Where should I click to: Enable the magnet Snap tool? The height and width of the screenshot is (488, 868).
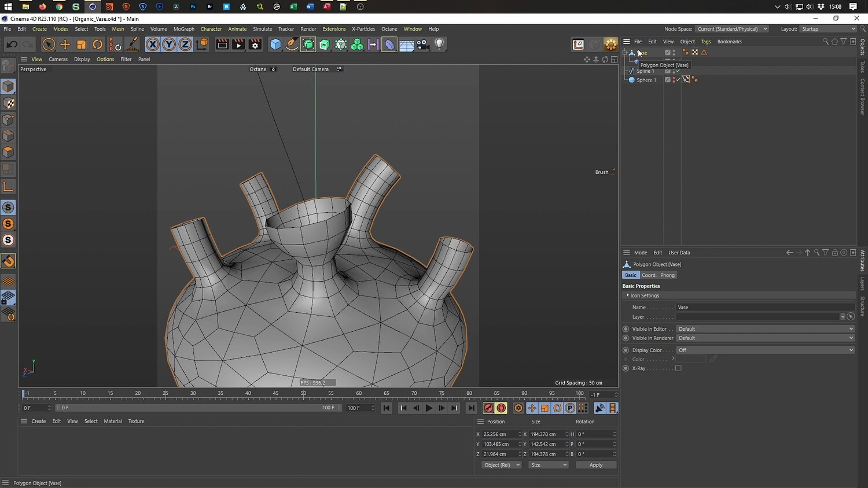[9, 261]
